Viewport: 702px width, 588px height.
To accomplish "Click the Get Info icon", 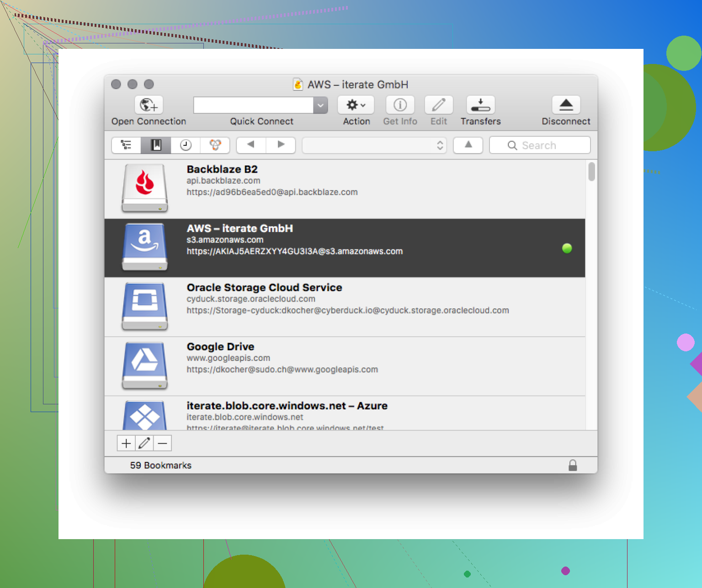I will [x=400, y=105].
